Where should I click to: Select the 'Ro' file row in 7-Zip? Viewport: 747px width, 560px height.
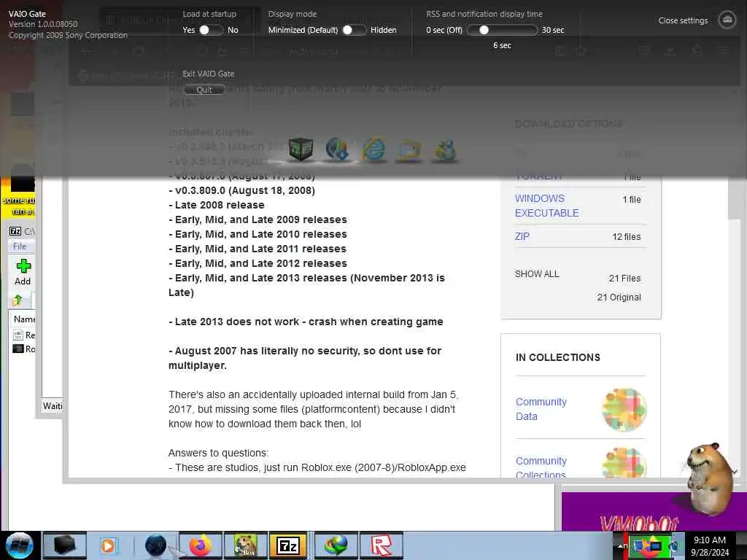[x=24, y=349]
